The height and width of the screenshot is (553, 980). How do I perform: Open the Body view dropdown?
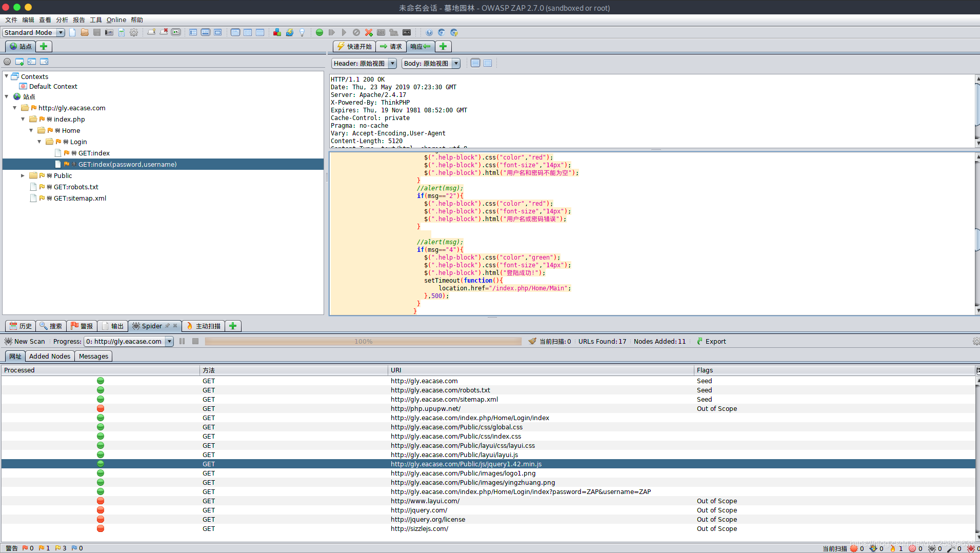[x=431, y=63]
